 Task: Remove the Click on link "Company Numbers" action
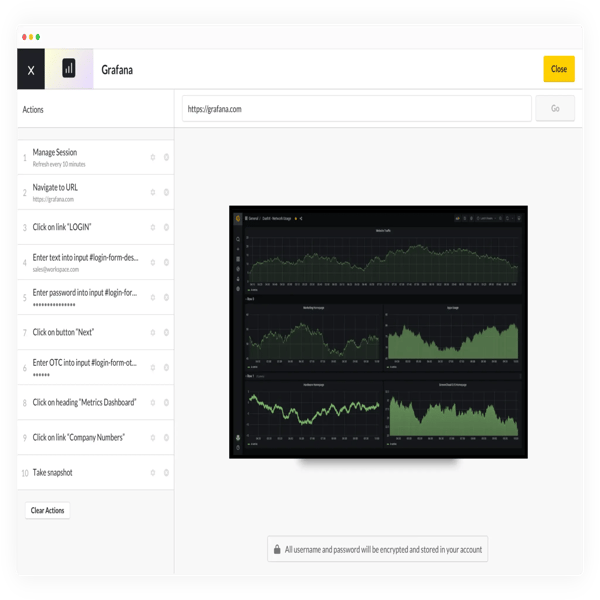(166, 437)
